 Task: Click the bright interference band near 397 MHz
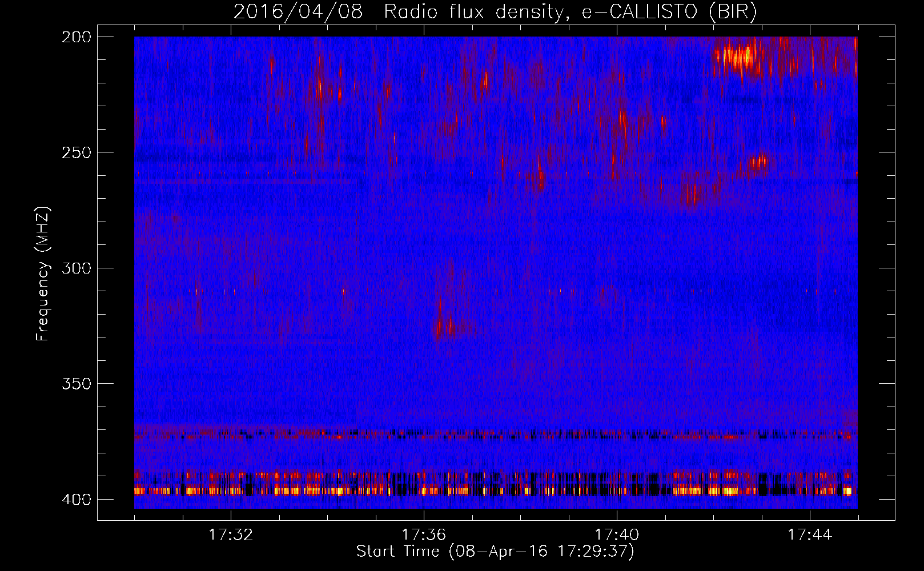click(x=496, y=490)
